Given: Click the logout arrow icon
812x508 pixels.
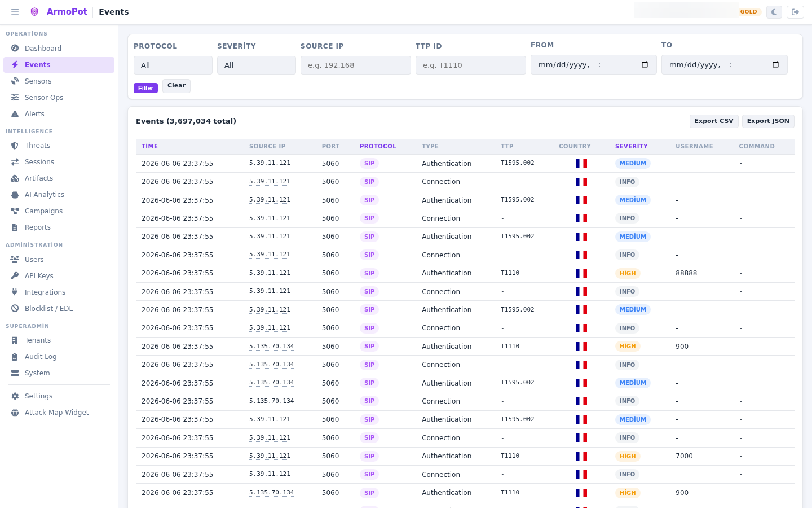Looking at the screenshot, I should (x=796, y=12).
